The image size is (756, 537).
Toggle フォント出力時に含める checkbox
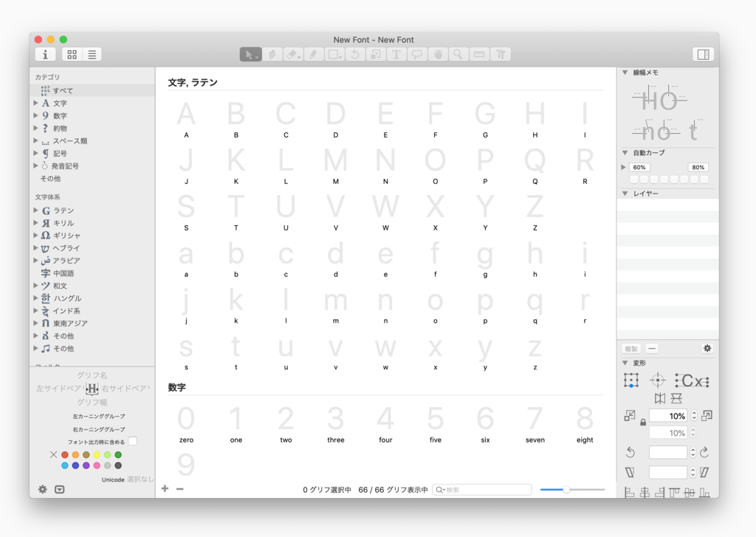pyautogui.click(x=133, y=441)
